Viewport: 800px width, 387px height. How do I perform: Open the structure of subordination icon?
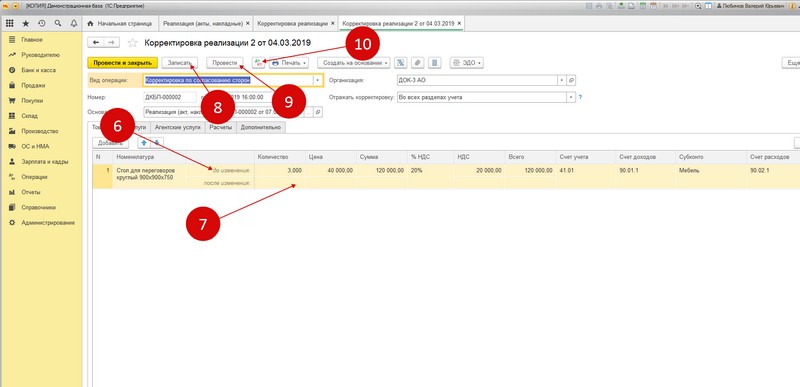[401, 63]
